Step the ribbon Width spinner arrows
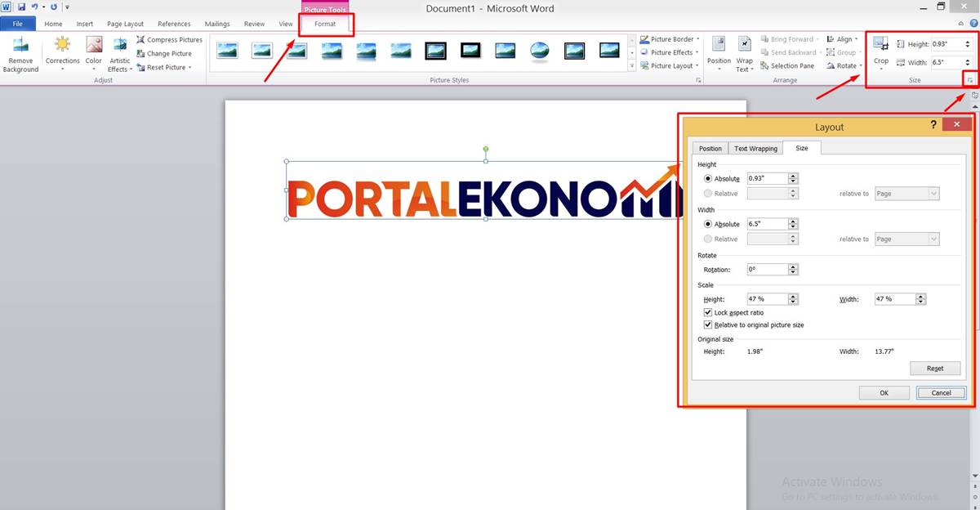 968,62
